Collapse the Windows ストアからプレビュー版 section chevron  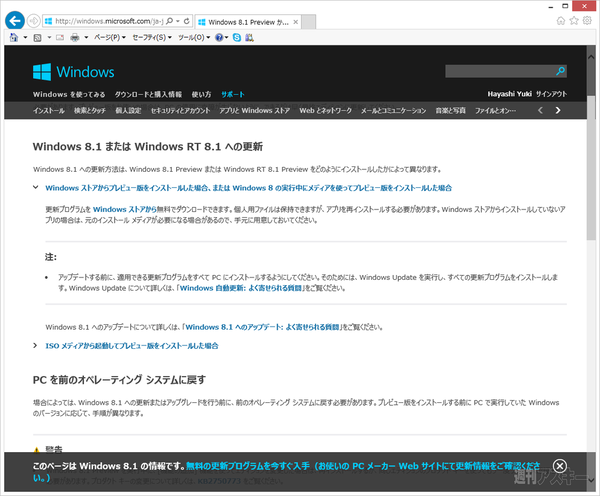pos(36,188)
